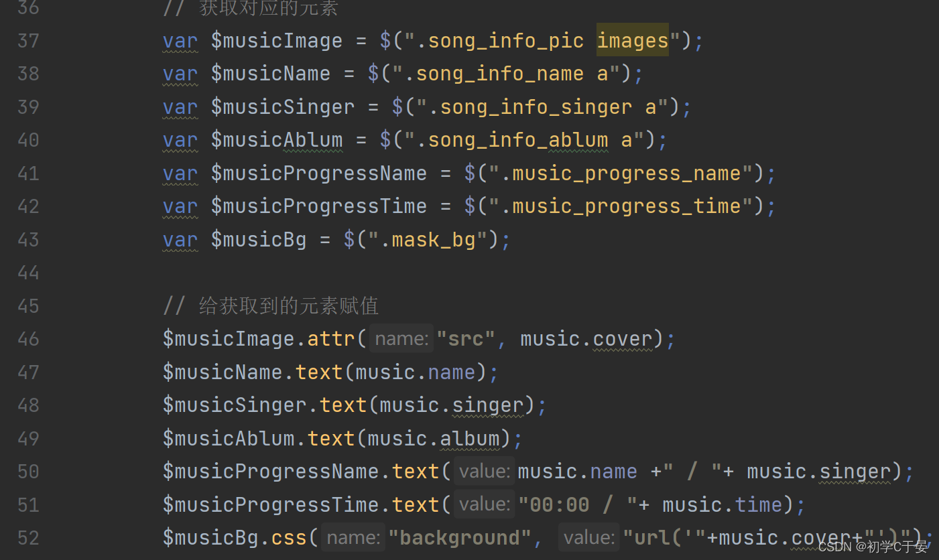Click the "name:" parameter hint on line 52
The height and width of the screenshot is (560, 939).
tap(353, 538)
